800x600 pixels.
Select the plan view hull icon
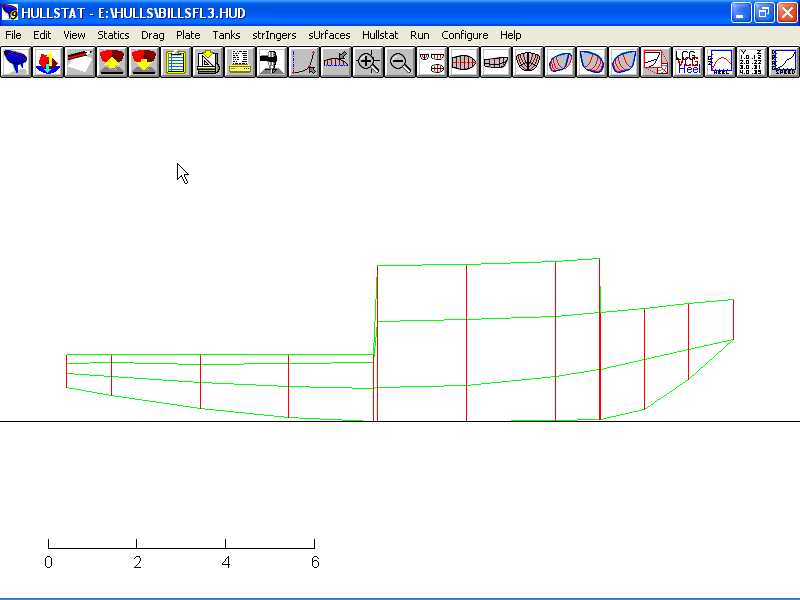click(464, 62)
